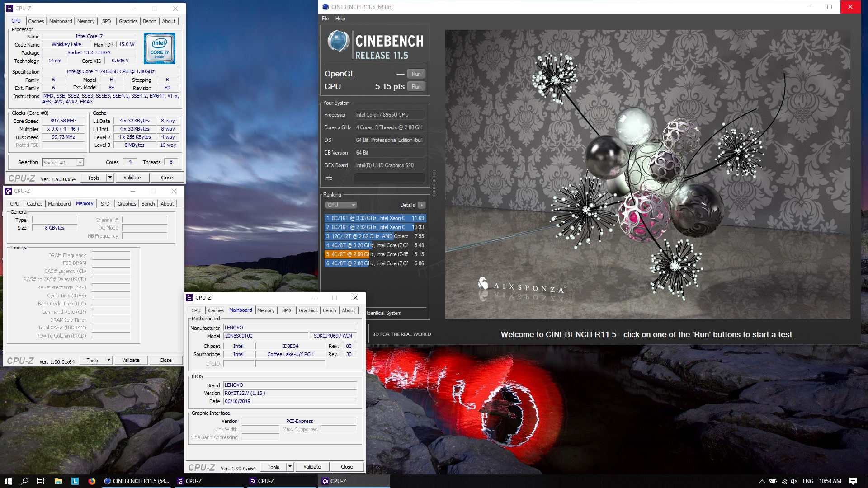Click Validate in Mainboard CPU-Z window

click(312, 467)
